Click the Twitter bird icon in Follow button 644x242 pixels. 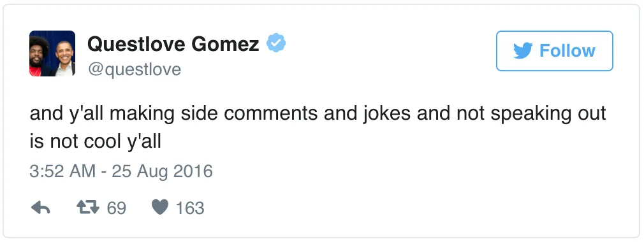coord(523,51)
